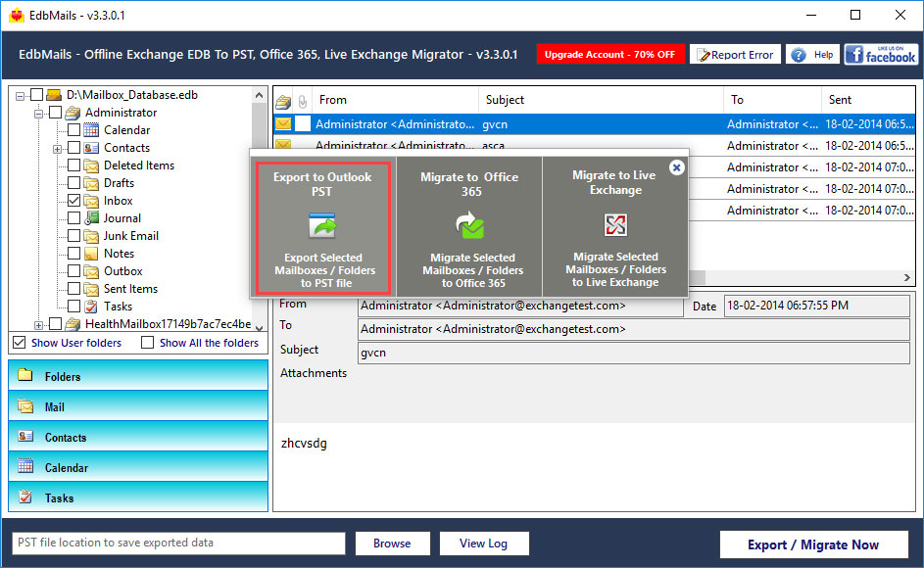Click the Administrator mailbox icon
The image size is (924, 568).
(x=73, y=112)
